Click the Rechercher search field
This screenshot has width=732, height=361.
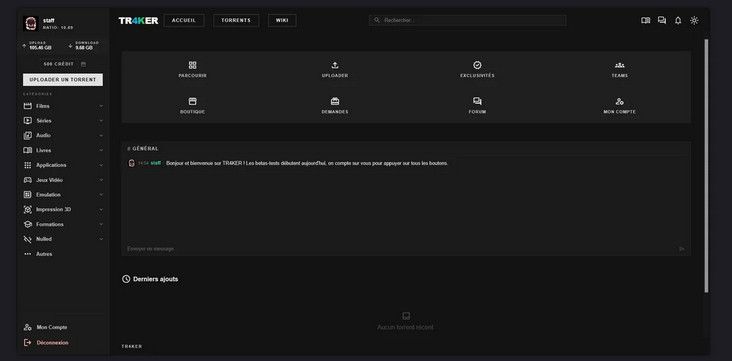pyautogui.click(x=467, y=21)
